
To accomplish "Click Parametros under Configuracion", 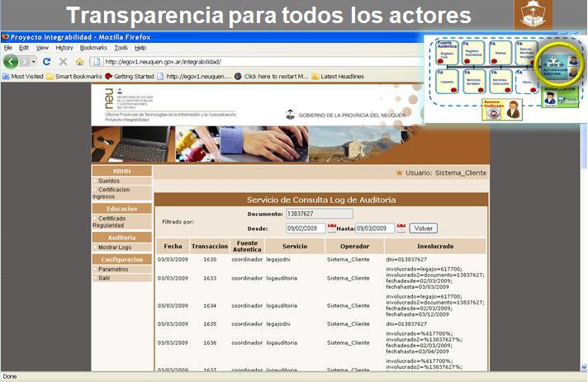I will tap(113, 269).
